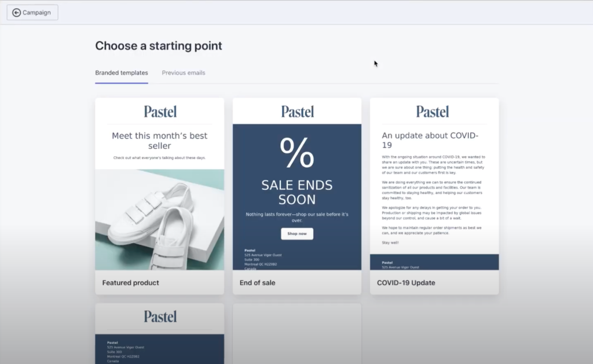Click 'Meet this month's best seller' headline
Viewport: 593px width, 364px height.
coord(160,141)
